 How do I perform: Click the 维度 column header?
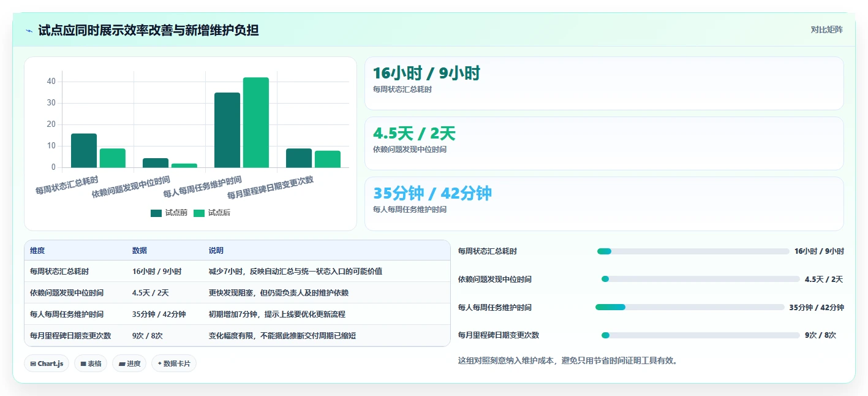click(x=37, y=251)
